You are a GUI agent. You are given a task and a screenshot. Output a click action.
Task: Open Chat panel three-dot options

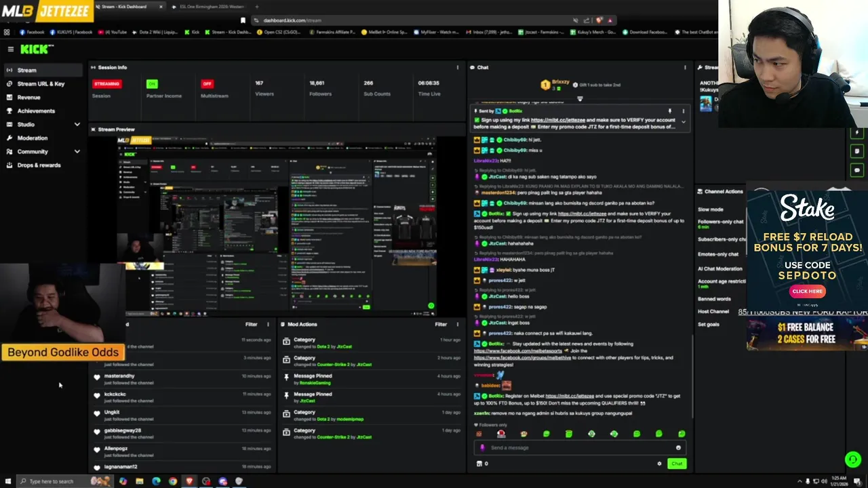point(685,67)
